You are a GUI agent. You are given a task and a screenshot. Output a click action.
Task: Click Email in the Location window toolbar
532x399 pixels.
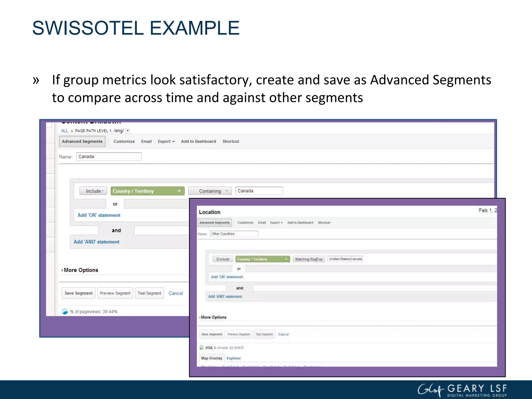point(262,223)
